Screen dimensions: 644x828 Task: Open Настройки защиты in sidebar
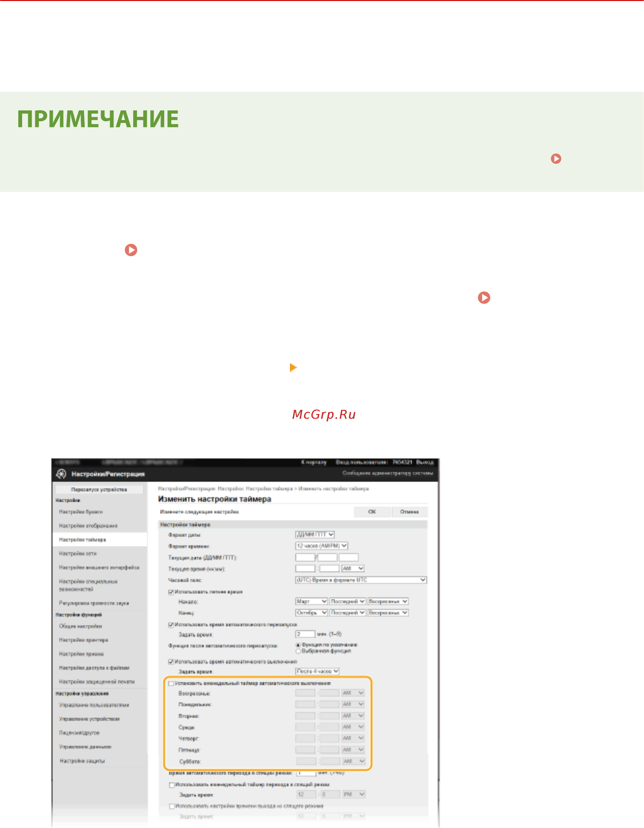(x=82, y=761)
